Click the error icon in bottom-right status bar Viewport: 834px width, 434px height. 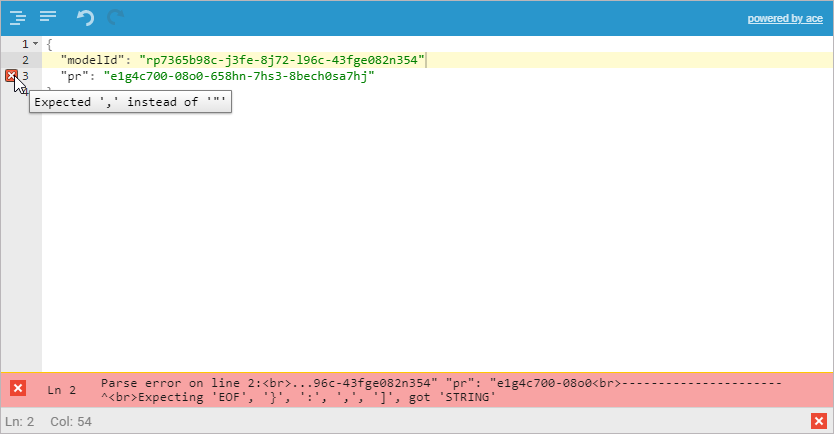tap(818, 421)
